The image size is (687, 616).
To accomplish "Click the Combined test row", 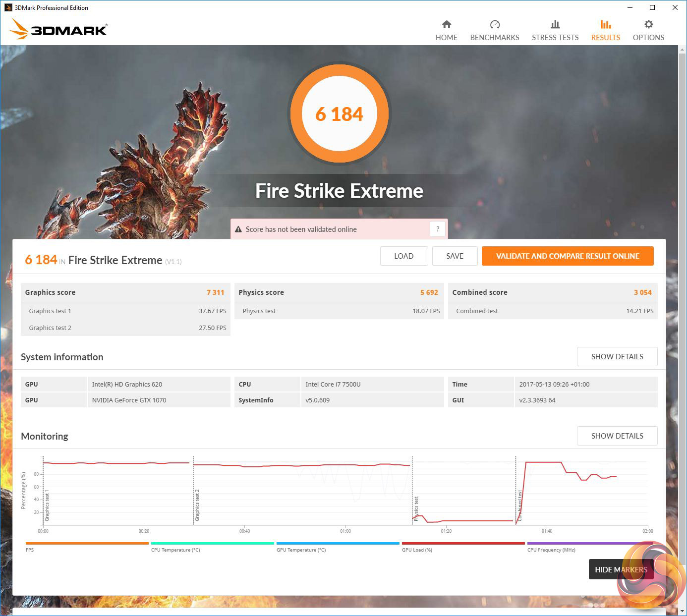I will (553, 311).
